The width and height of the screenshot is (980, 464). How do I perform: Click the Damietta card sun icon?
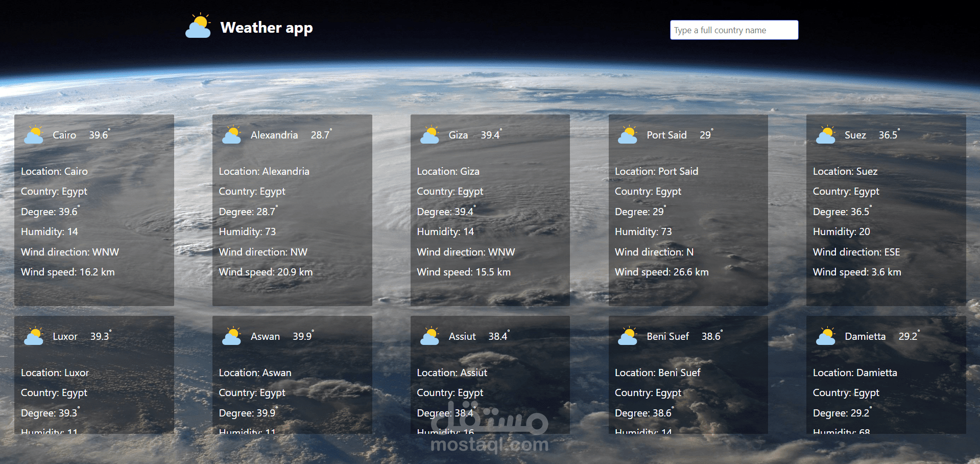point(825,336)
